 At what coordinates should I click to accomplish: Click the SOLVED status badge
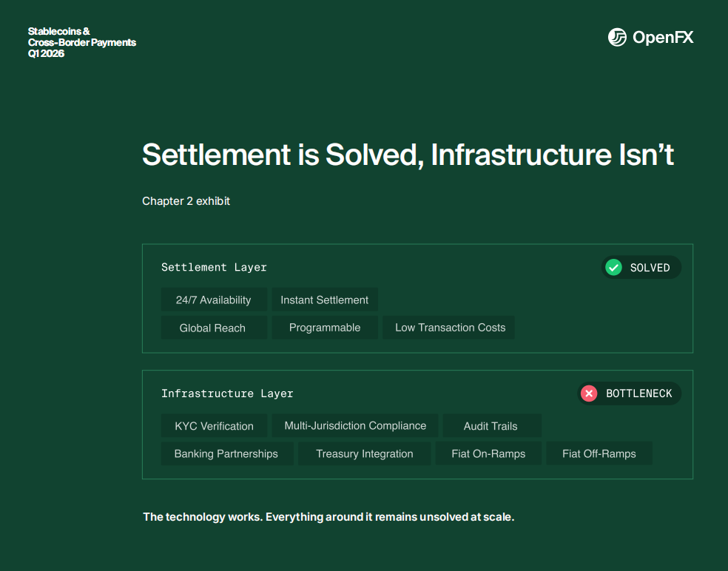point(641,268)
